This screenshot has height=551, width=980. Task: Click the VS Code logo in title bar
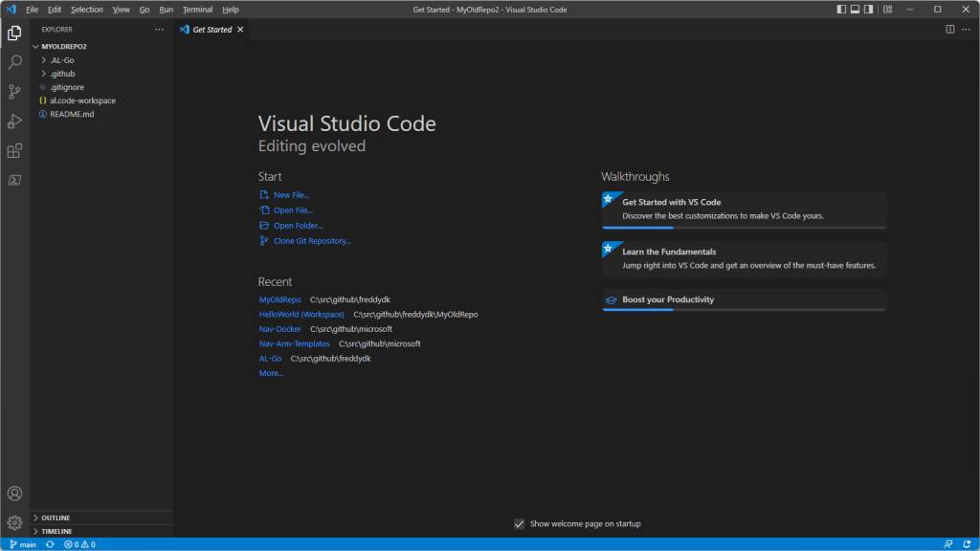coord(11,10)
